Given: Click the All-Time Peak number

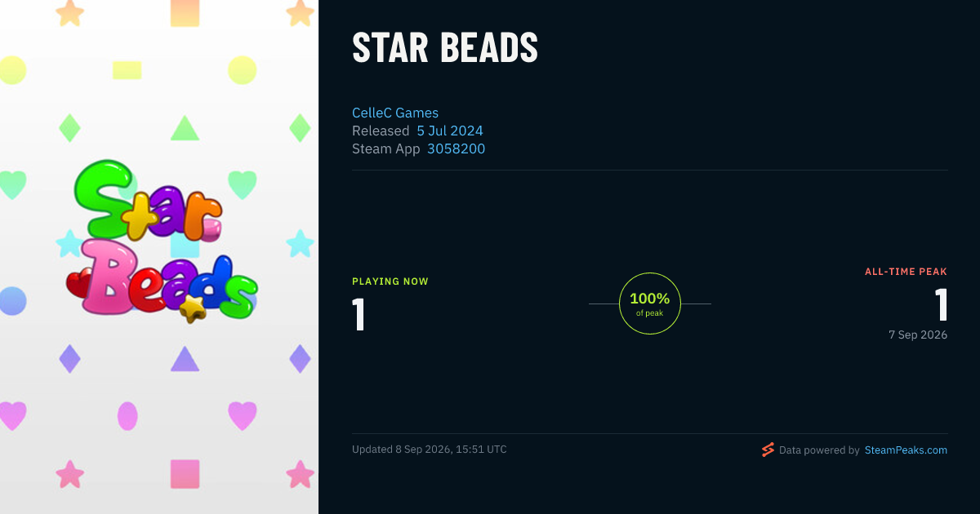Looking at the screenshot, I should [x=941, y=305].
